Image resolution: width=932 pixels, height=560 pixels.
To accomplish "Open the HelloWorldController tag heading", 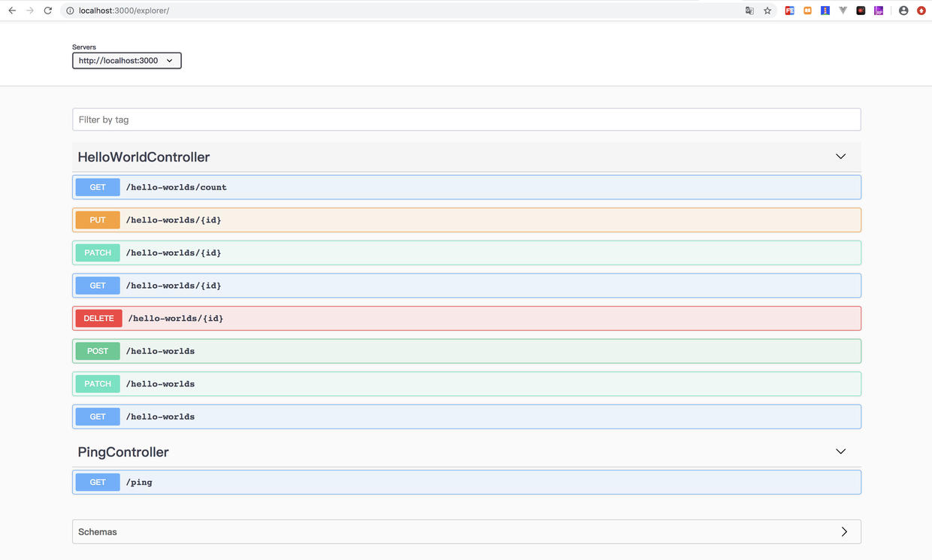I will point(144,157).
